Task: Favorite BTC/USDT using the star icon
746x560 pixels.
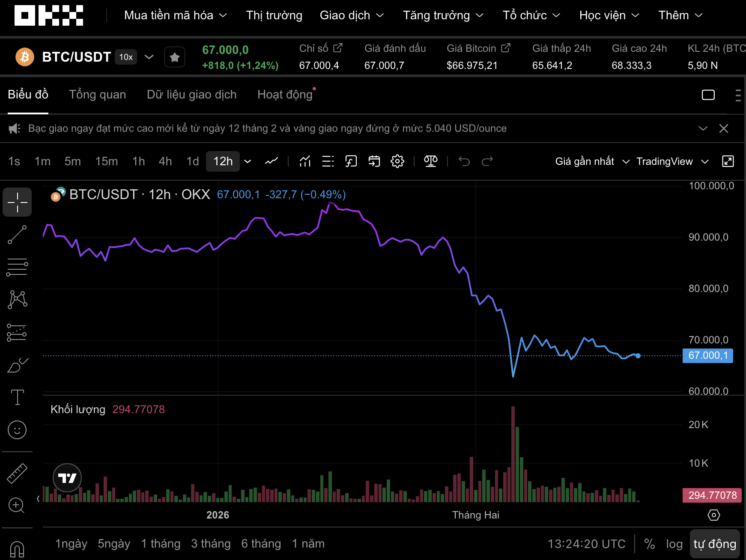Action: (x=174, y=57)
